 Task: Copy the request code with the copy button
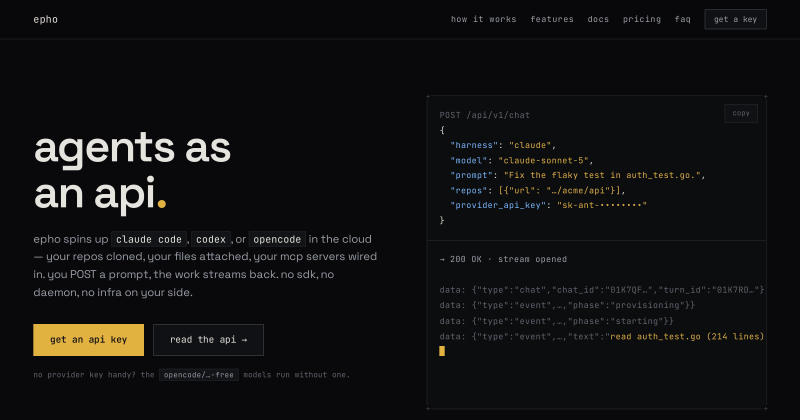tap(741, 113)
